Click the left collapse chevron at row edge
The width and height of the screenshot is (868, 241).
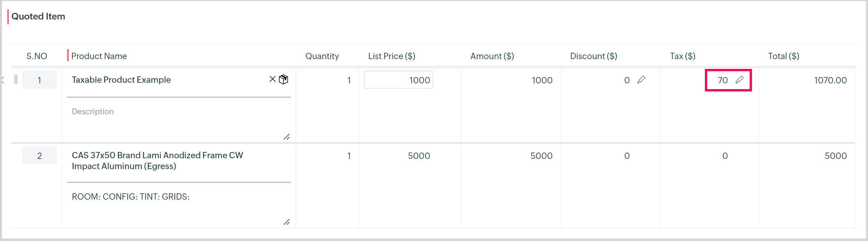click(3, 80)
